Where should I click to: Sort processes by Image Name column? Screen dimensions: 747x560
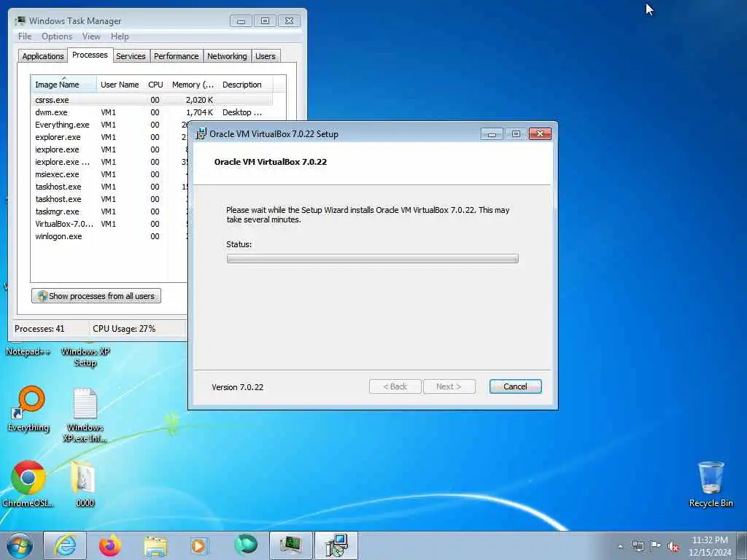[64, 85]
